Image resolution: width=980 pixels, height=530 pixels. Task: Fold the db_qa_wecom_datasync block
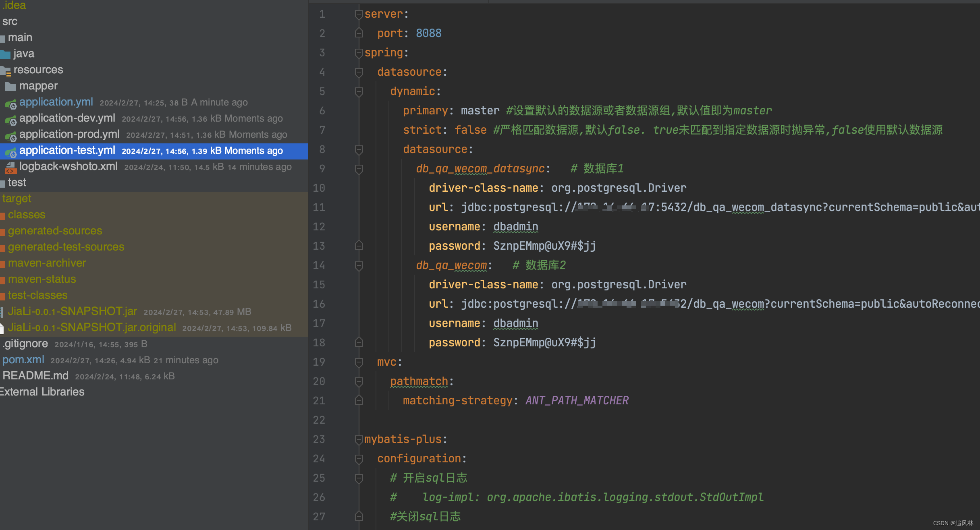click(x=359, y=169)
